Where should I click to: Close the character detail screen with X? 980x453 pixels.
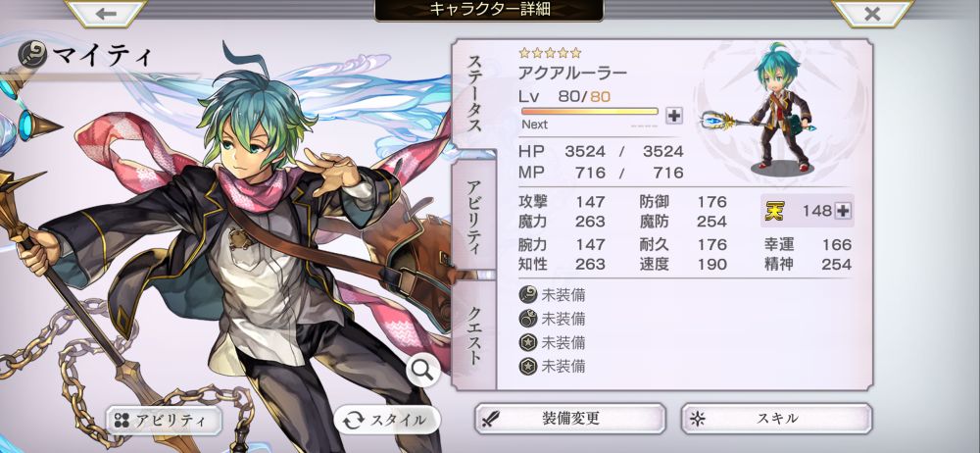872,13
